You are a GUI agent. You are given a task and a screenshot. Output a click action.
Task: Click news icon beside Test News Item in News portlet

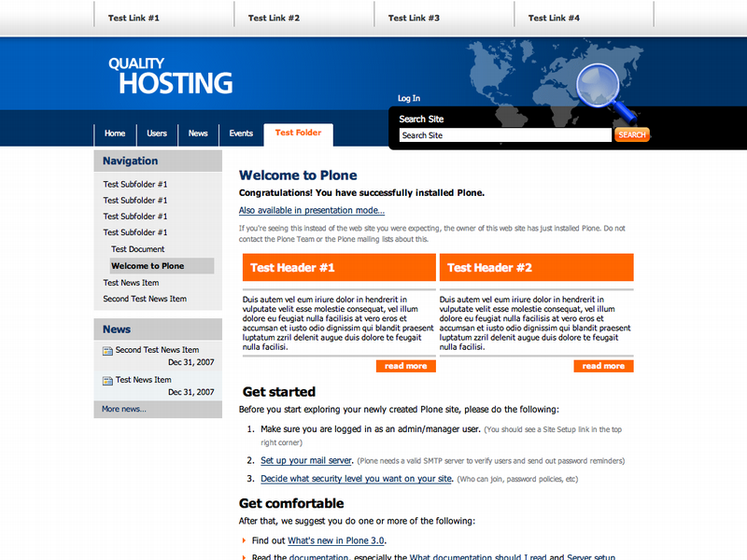pyautogui.click(x=108, y=381)
